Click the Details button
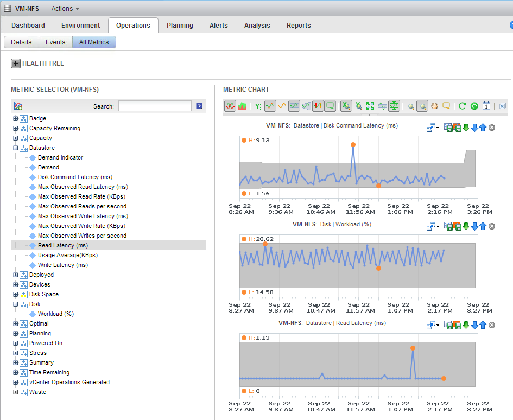This screenshot has height=420, width=513. click(x=21, y=42)
